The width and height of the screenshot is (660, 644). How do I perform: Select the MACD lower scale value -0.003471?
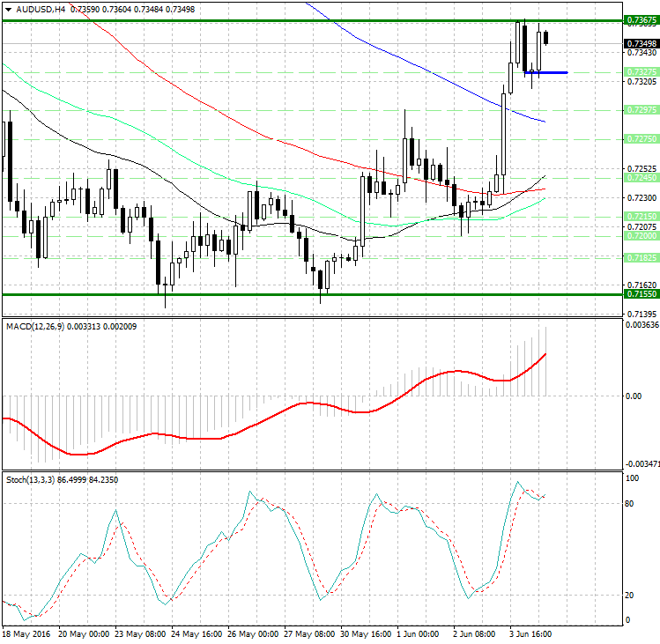[x=642, y=464]
